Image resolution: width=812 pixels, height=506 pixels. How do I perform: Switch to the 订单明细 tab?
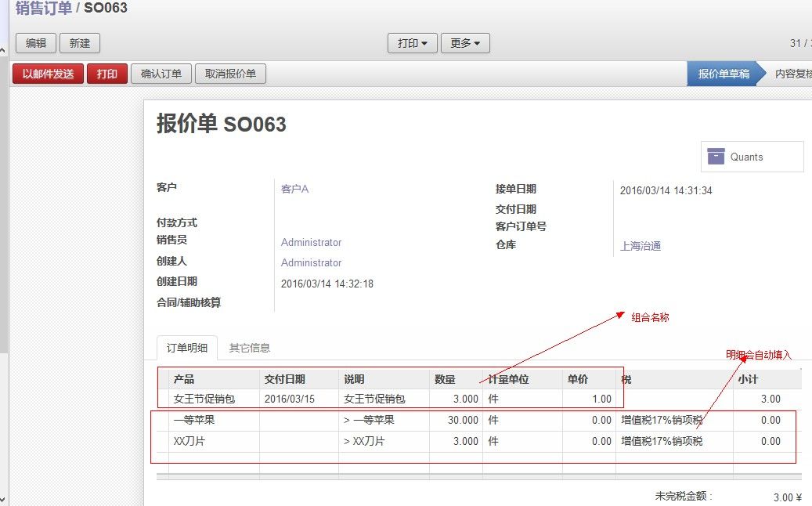[x=187, y=348]
